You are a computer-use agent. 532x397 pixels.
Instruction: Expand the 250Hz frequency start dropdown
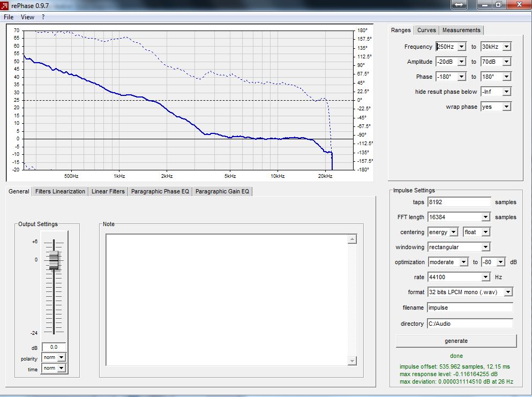(x=461, y=47)
